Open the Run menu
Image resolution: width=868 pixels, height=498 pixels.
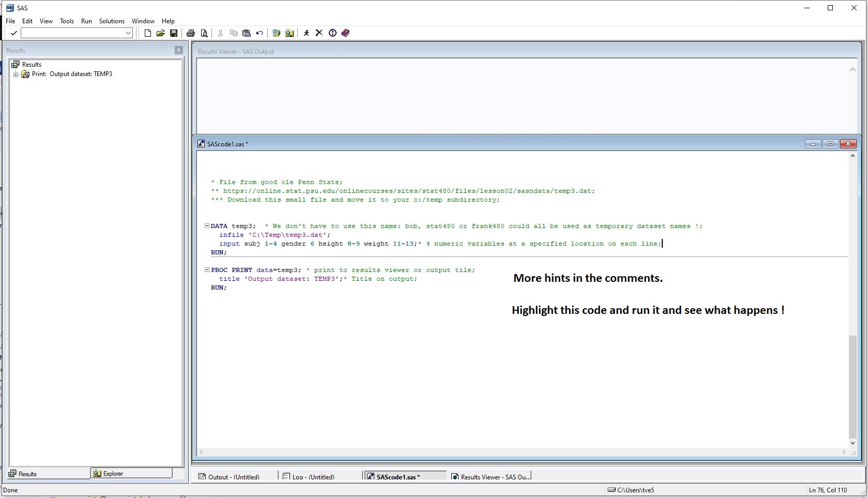click(86, 21)
